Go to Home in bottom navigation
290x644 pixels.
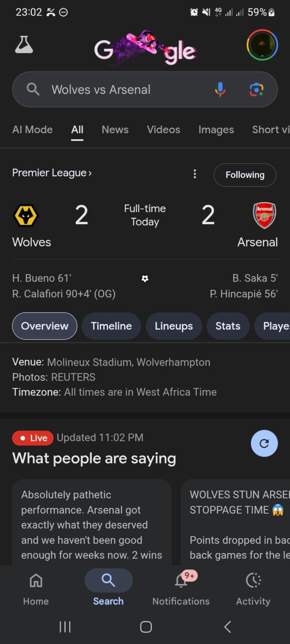[x=36, y=587]
